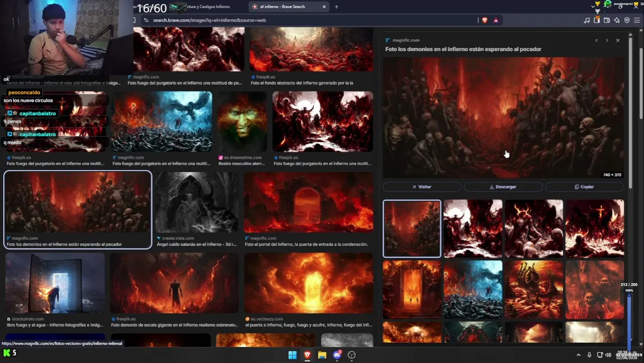Click chat username peoconcaido

click(24, 93)
